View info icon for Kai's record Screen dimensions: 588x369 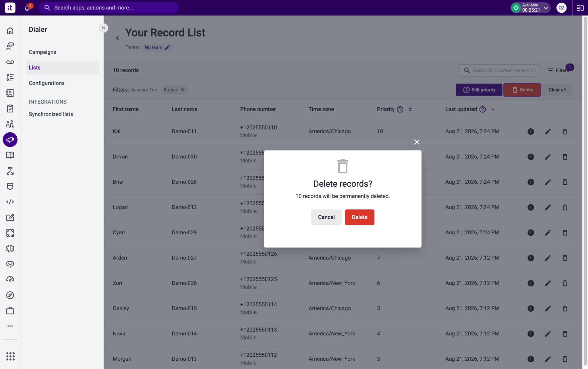click(x=531, y=132)
